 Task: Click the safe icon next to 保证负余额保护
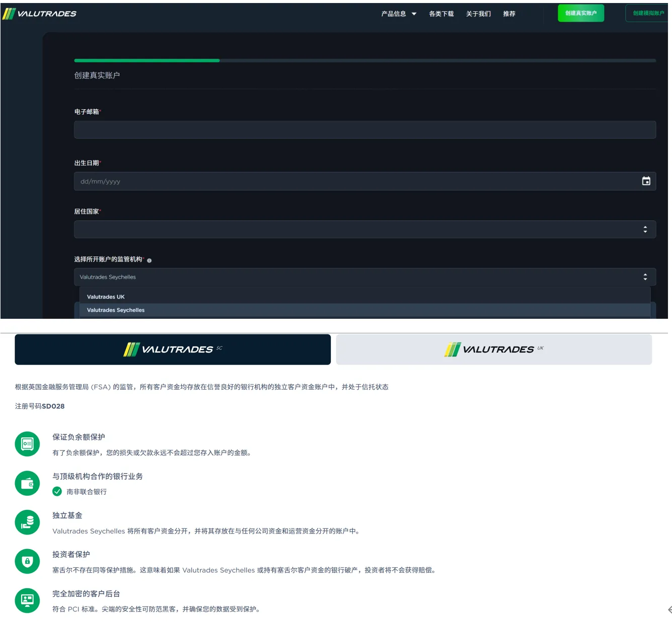tap(27, 444)
